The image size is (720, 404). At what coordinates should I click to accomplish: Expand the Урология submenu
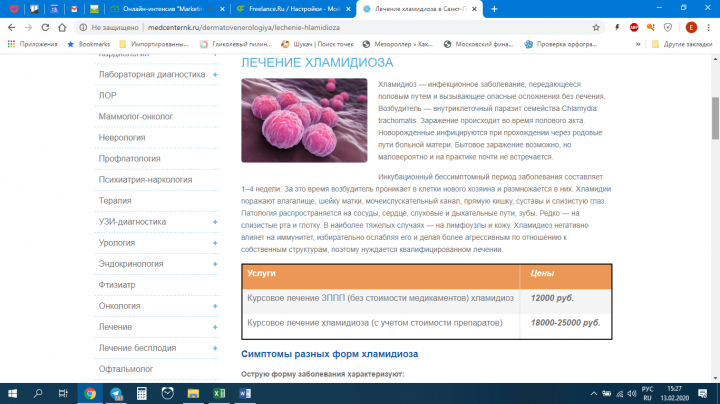[x=215, y=243]
